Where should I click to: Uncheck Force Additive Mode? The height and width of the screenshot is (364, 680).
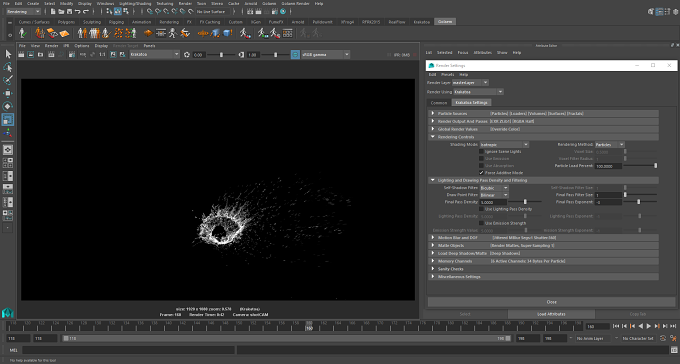tap(481, 173)
